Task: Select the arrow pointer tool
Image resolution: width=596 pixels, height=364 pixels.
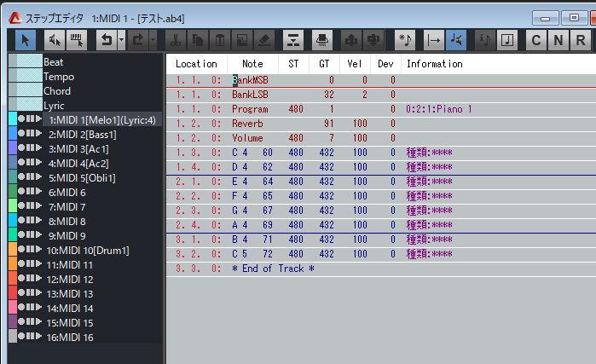Action: pyautogui.click(x=25, y=39)
